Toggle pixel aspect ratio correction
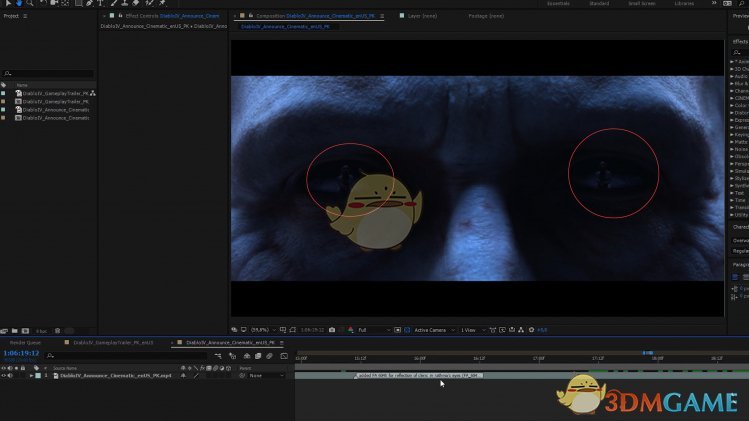Image resolution: width=749 pixels, height=421 pixels. tap(492, 330)
